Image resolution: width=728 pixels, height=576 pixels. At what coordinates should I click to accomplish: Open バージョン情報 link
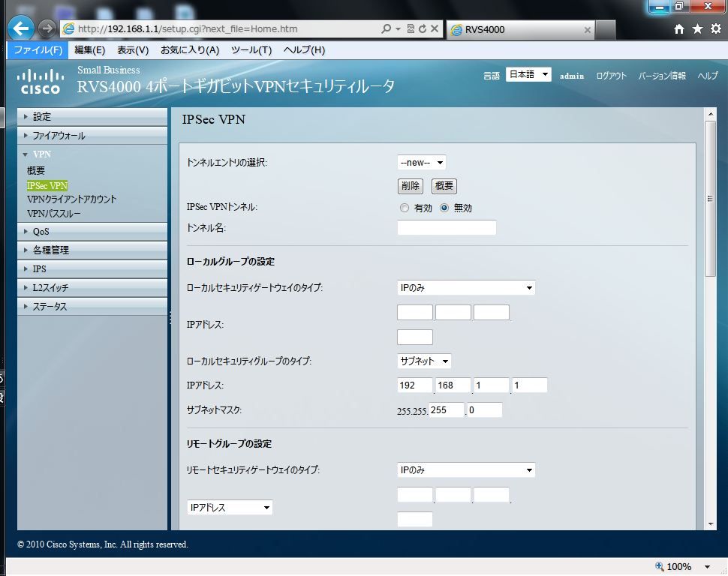(x=662, y=76)
